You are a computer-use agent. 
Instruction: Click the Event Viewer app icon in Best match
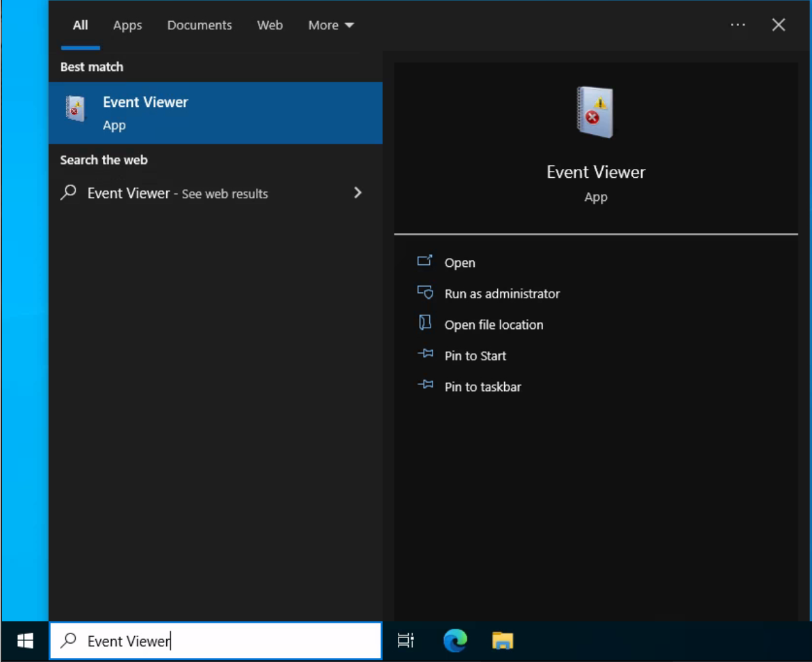pos(75,109)
